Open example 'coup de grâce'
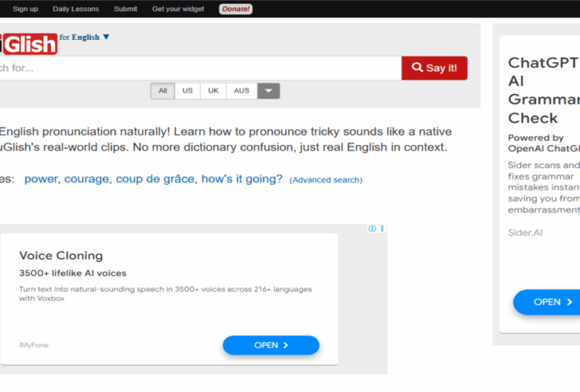The image size is (580, 392). [155, 180]
